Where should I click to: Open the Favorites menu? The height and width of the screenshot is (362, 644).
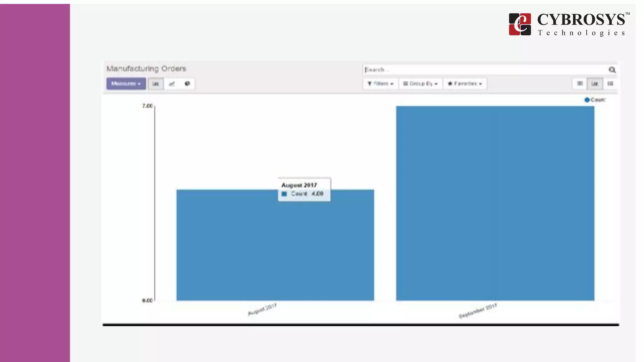(465, 84)
